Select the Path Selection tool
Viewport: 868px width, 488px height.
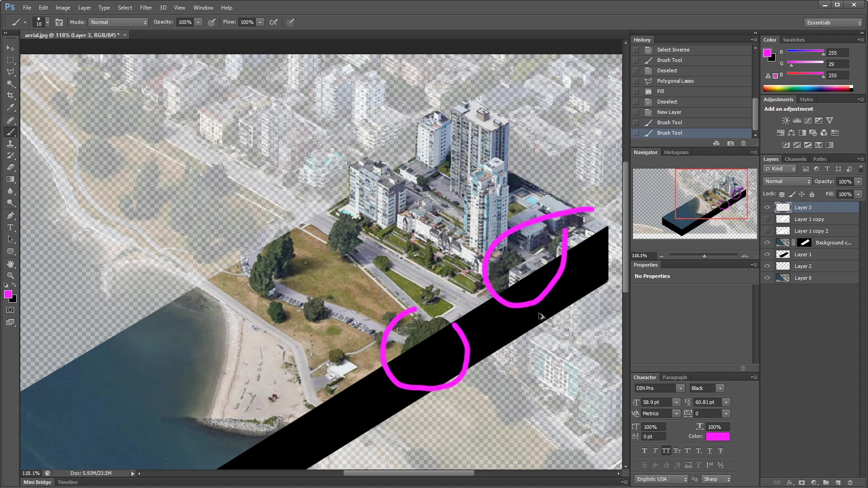pyautogui.click(x=10, y=239)
